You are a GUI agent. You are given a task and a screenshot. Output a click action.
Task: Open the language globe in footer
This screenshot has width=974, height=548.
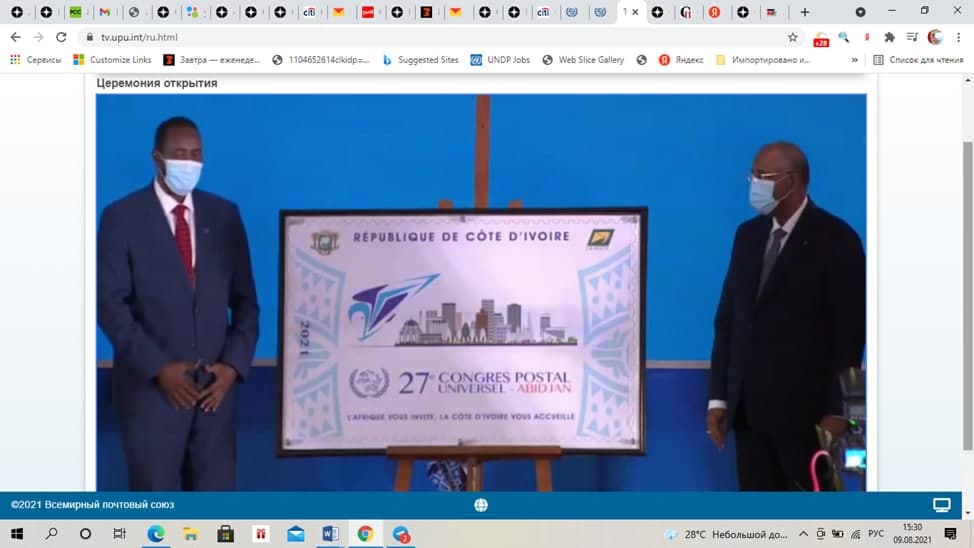pos(481,505)
